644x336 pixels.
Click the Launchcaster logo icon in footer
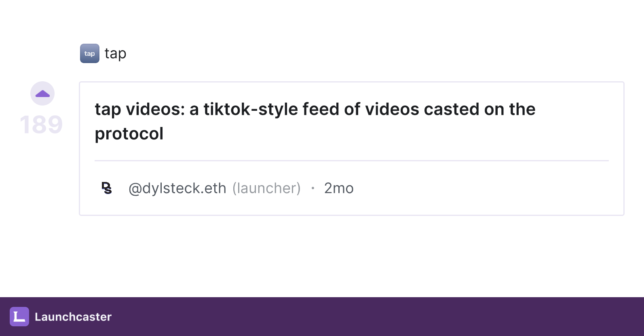(x=19, y=317)
